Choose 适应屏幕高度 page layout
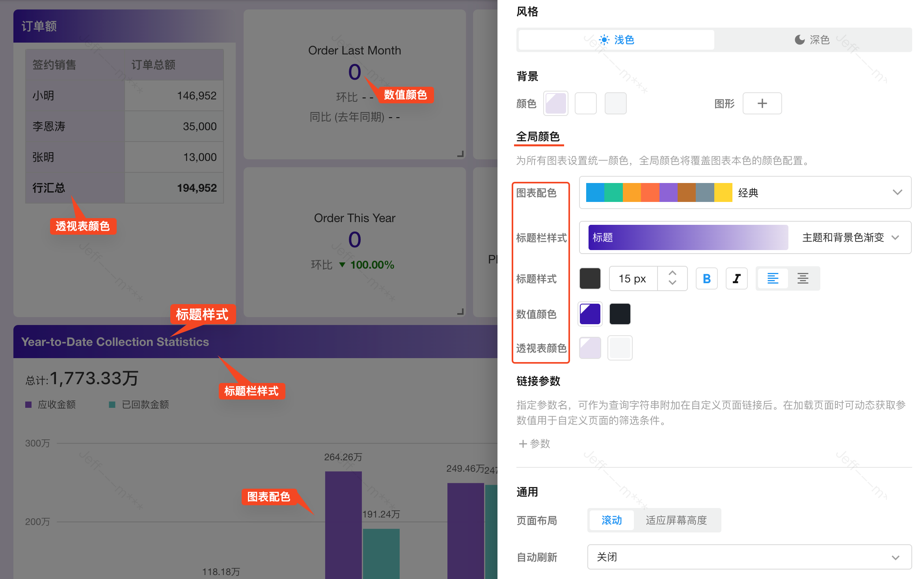 tap(676, 520)
